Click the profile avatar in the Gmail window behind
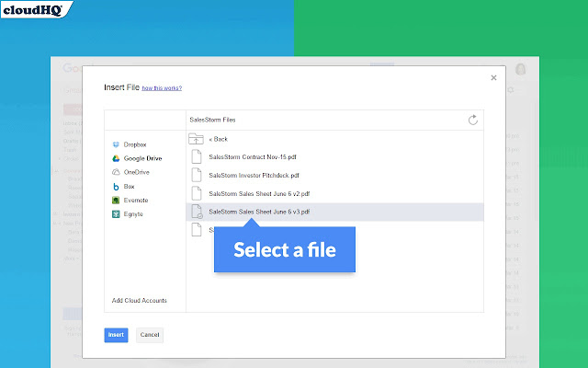The image size is (588, 368). coord(521,69)
